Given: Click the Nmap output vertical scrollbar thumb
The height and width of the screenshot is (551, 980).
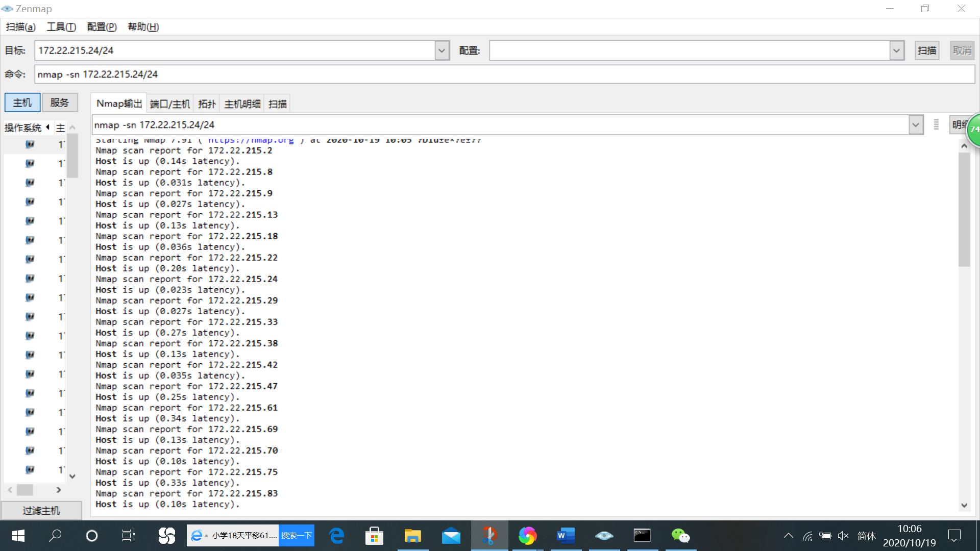Looking at the screenshot, I should point(964,209).
